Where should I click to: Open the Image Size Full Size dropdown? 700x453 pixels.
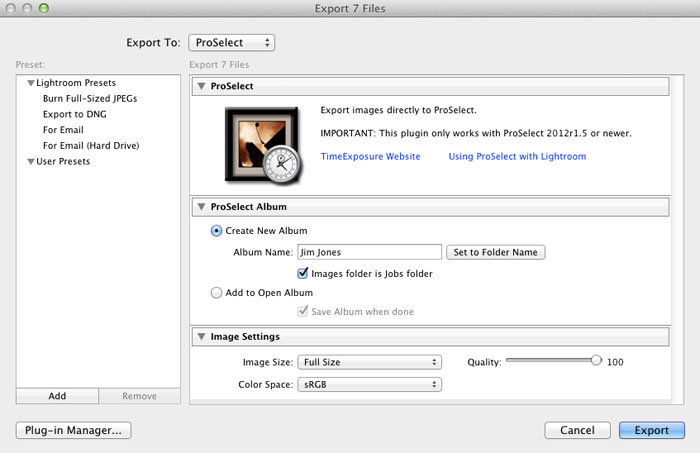pyautogui.click(x=369, y=362)
